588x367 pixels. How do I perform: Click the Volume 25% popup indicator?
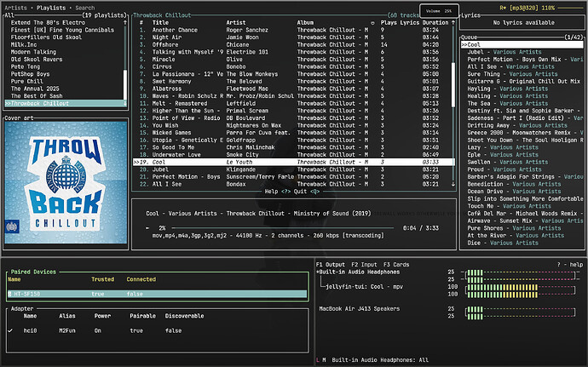(439, 11)
